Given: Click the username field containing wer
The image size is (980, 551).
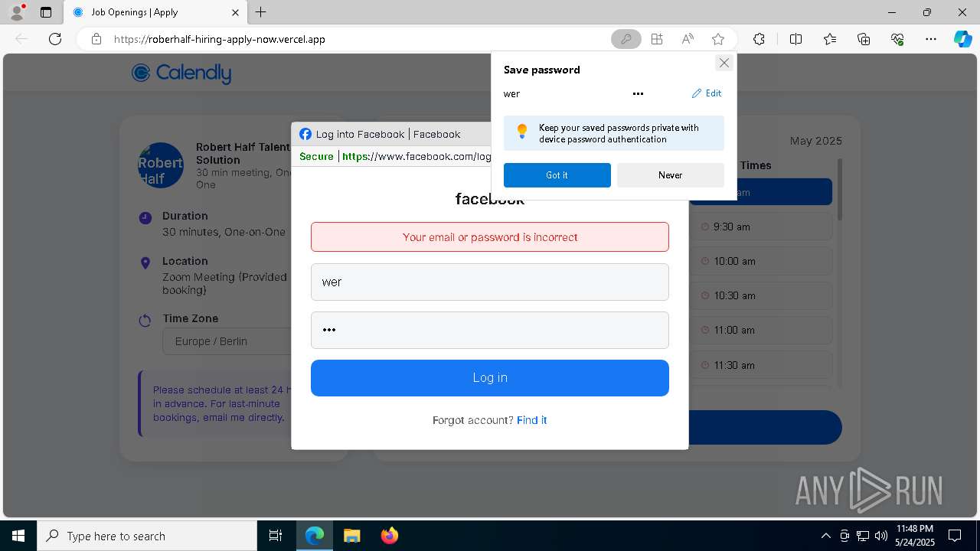Looking at the screenshot, I should click(x=490, y=282).
